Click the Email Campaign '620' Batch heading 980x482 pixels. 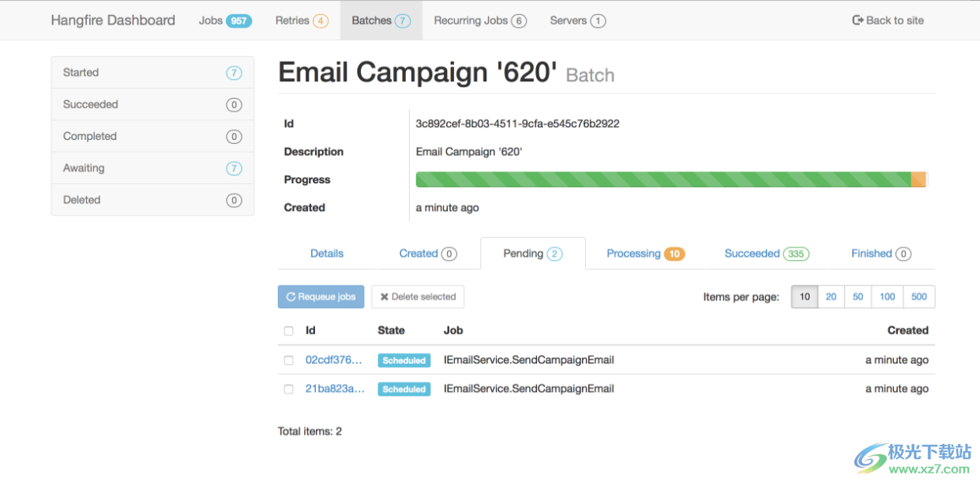click(x=446, y=73)
